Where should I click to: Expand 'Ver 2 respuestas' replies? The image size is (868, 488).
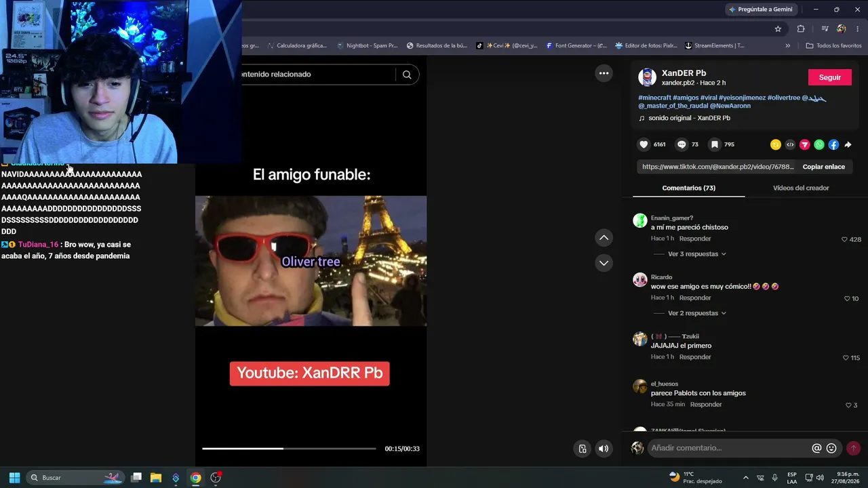tap(697, 313)
